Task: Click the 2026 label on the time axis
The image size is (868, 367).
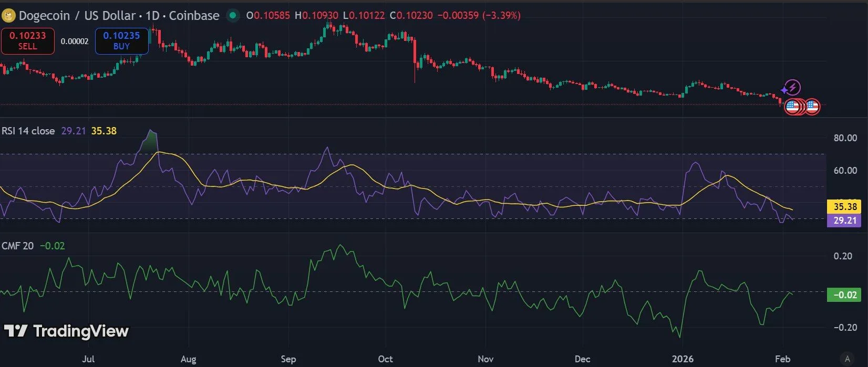Action: click(x=683, y=359)
